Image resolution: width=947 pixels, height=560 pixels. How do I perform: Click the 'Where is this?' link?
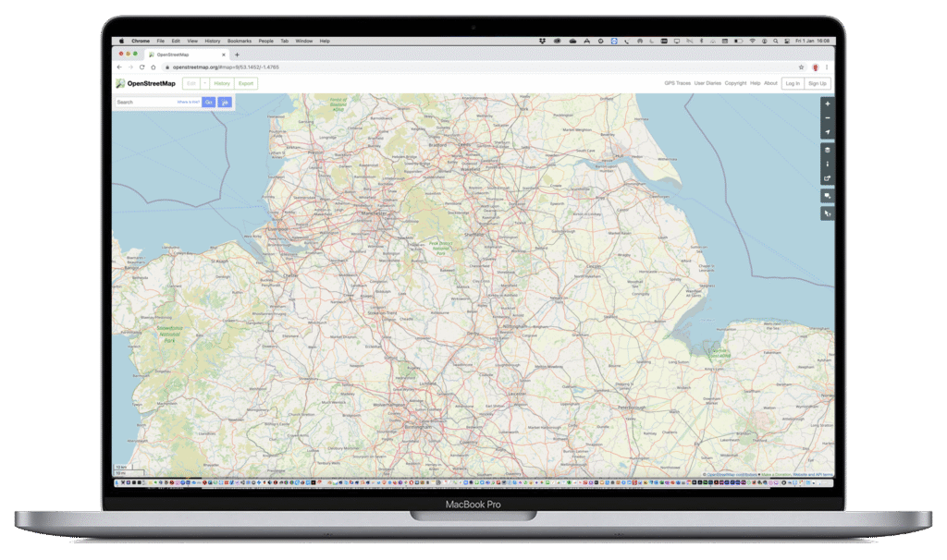[189, 102]
